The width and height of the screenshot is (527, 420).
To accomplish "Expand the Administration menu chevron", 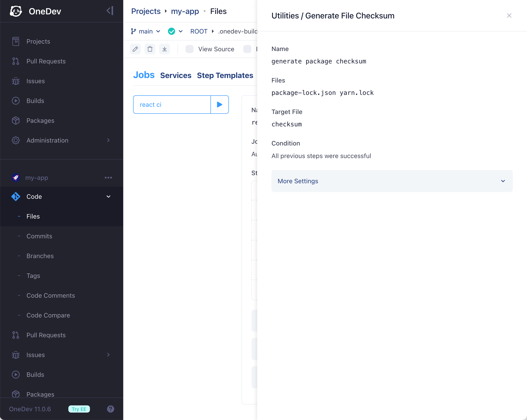I will (108, 140).
